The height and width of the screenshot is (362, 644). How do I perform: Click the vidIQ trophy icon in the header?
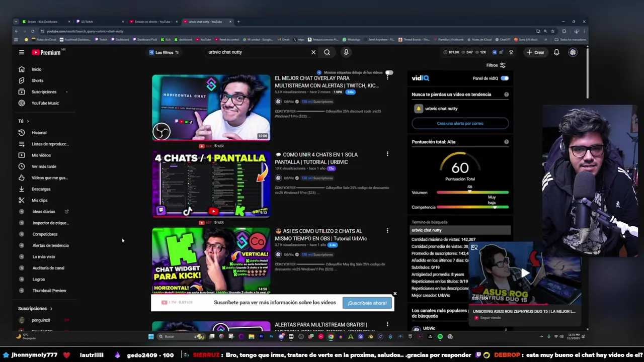point(511,52)
